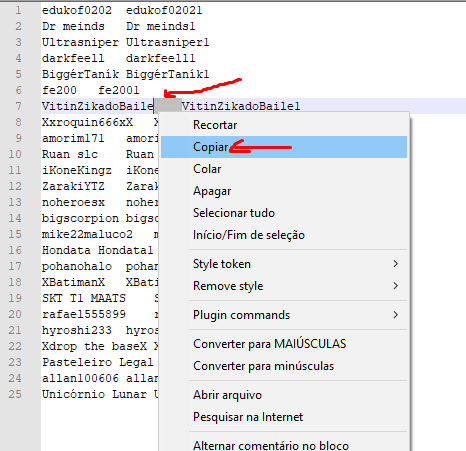Choose Recortar from the context menu
Viewport: 466px width, 451px height.
(284, 125)
